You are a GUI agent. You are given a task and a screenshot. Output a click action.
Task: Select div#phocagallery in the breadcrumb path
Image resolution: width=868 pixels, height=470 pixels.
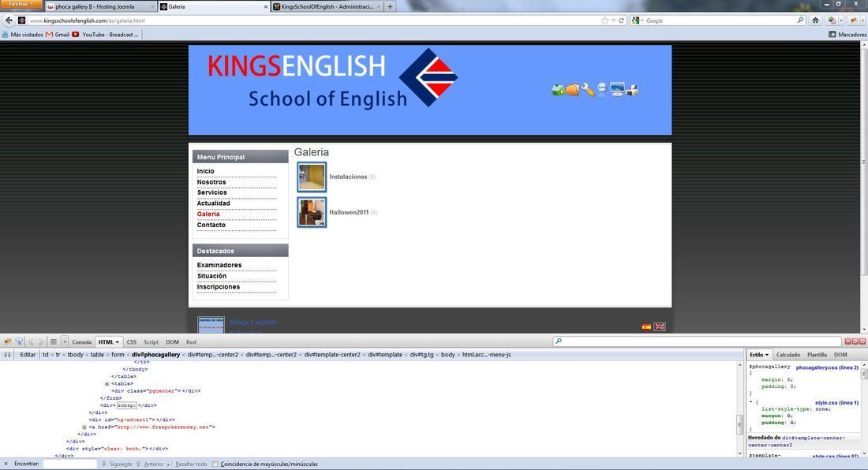point(155,354)
